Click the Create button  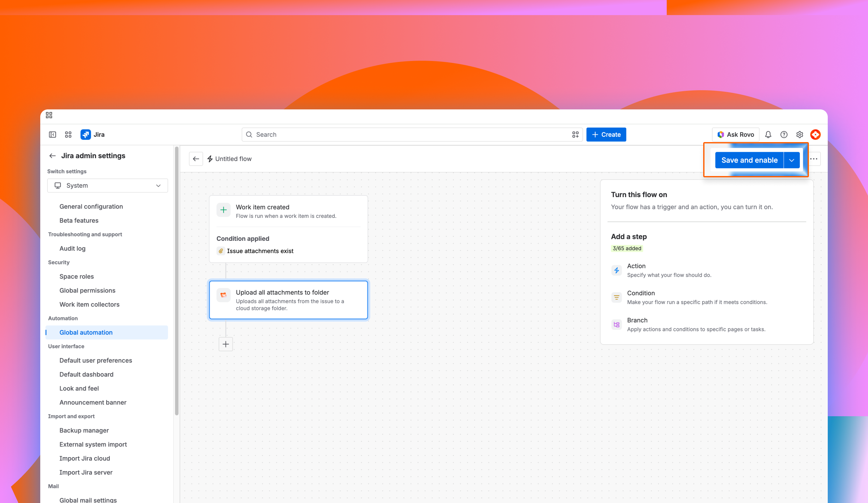click(x=606, y=135)
